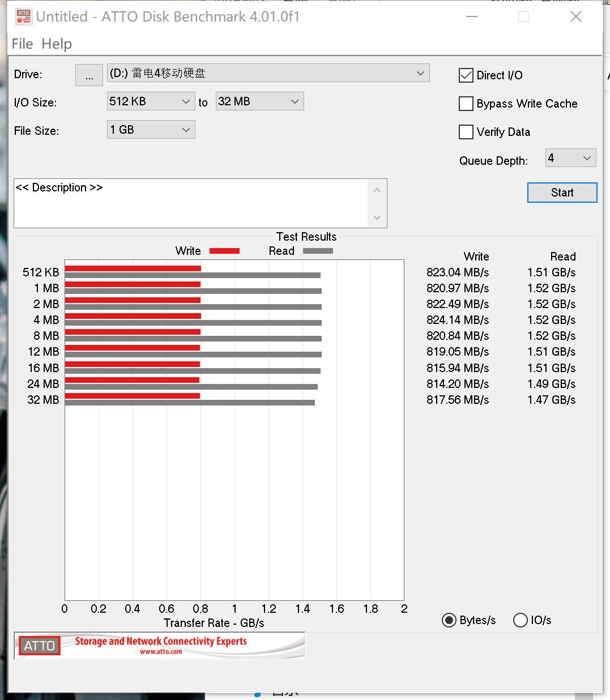
Task: Click the Write legend color marker
Action: (224, 250)
